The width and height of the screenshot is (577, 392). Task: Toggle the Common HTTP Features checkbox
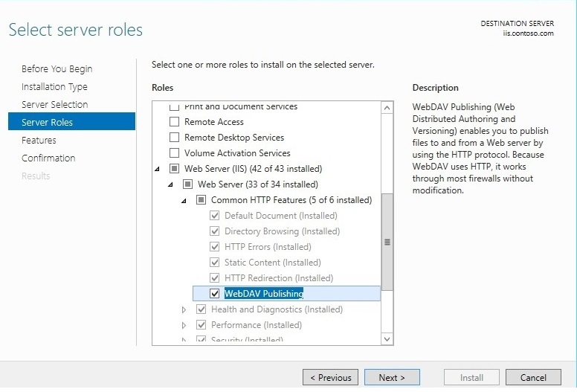coord(201,200)
